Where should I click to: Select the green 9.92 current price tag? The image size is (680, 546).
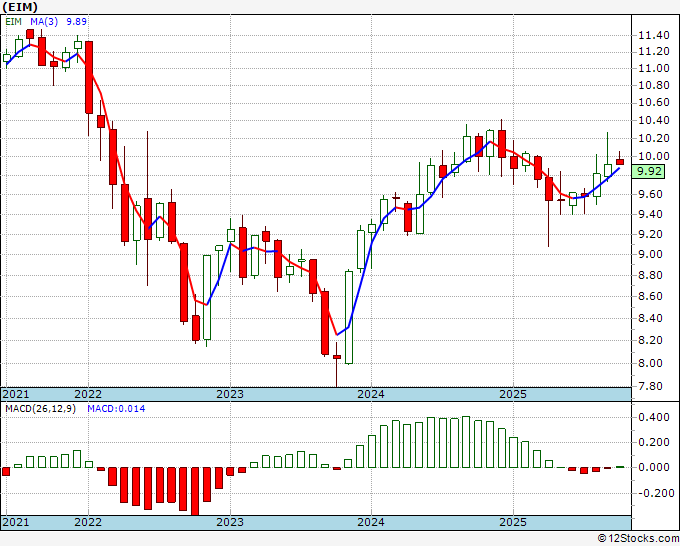click(x=648, y=171)
